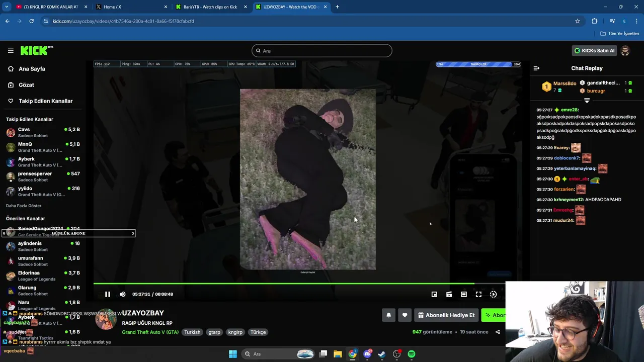Click the browser address bar URL
Image resolution: width=644 pixels, height=362 pixels.
[x=123, y=21]
